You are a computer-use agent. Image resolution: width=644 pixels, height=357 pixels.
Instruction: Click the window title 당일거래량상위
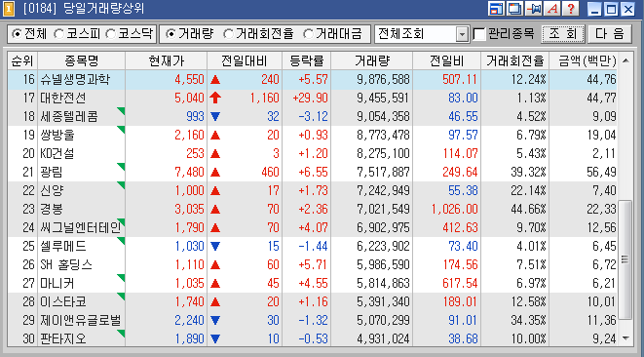tap(103, 9)
